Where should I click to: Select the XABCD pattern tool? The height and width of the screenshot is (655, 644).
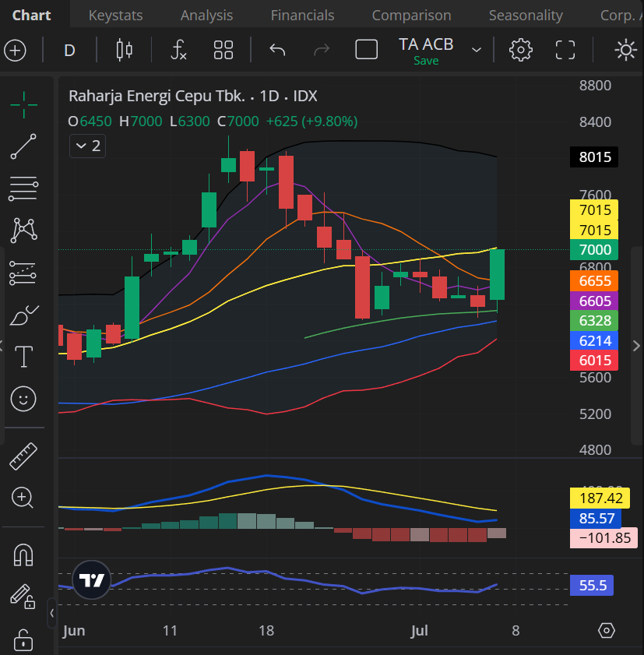[24, 231]
